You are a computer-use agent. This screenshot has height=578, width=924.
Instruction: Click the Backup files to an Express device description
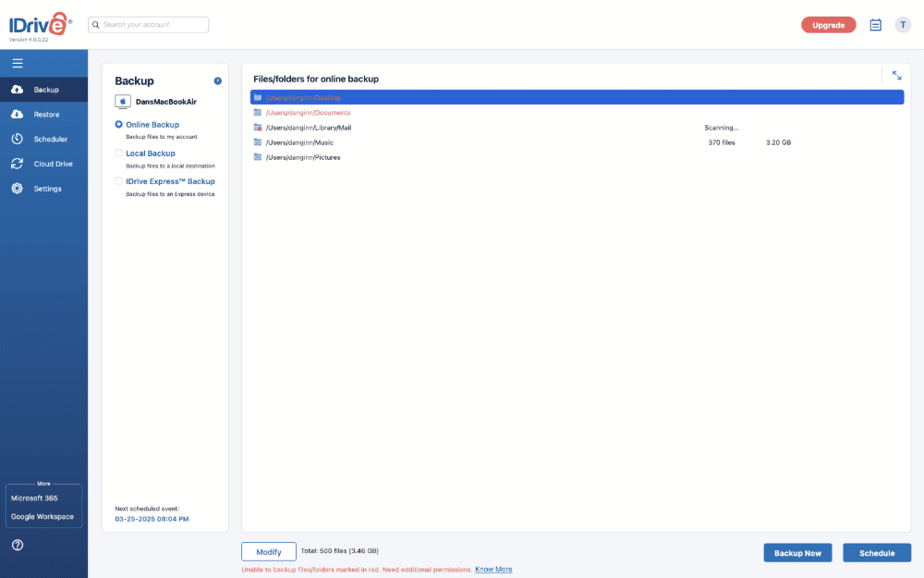170,194
